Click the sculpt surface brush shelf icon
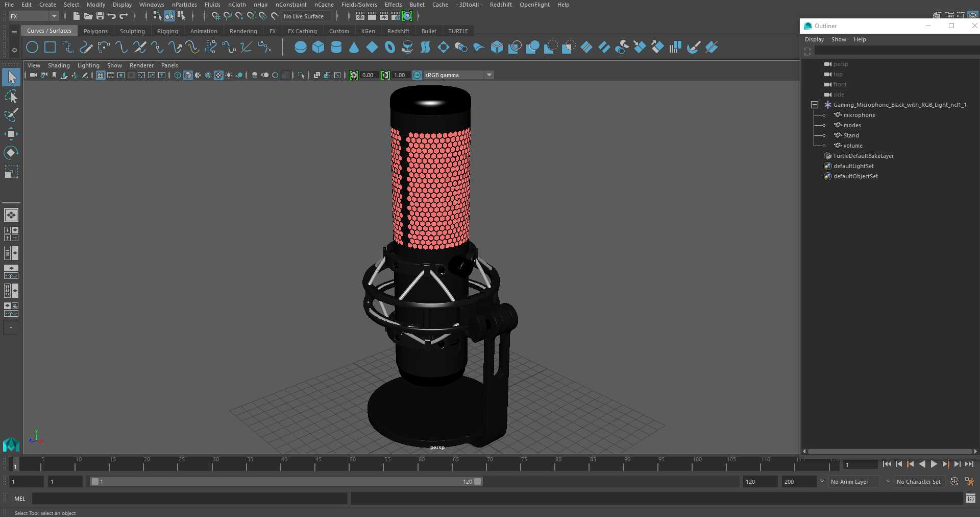The height and width of the screenshot is (517, 980). point(694,48)
